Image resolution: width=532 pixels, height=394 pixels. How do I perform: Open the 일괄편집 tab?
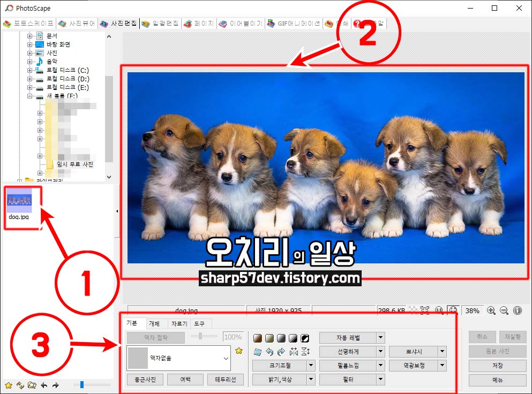(x=160, y=24)
